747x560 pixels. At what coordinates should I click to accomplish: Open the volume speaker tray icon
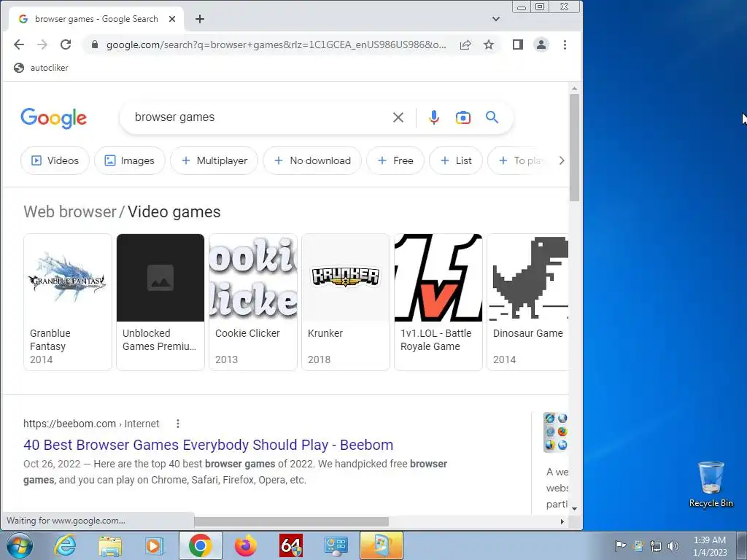[x=673, y=546]
